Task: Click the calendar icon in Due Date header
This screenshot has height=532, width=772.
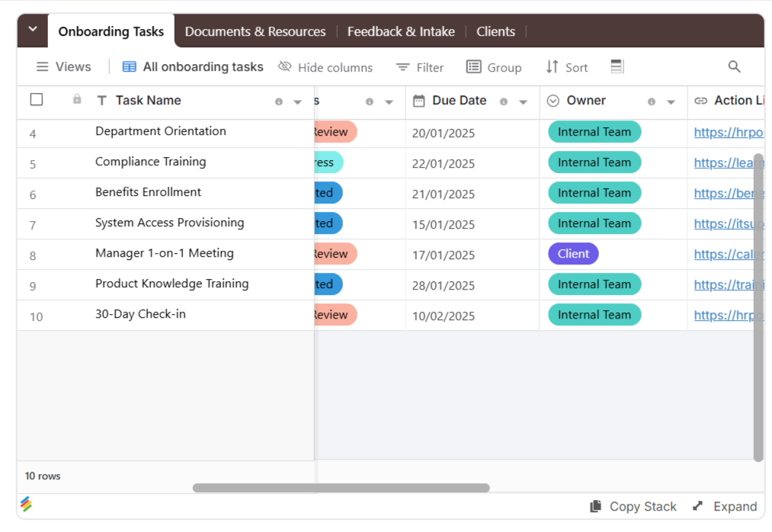Action: click(x=419, y=101)
